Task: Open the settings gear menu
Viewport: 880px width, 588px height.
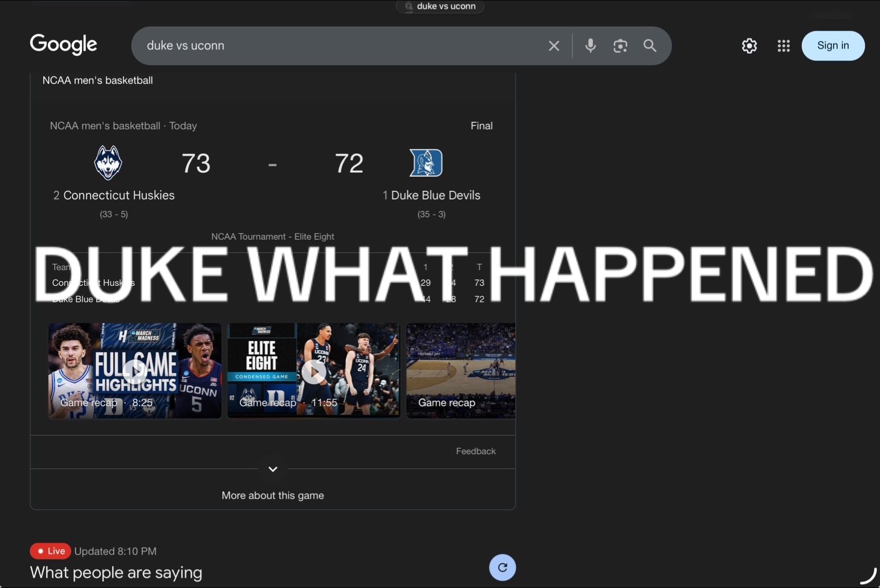Action: (749, 46)
